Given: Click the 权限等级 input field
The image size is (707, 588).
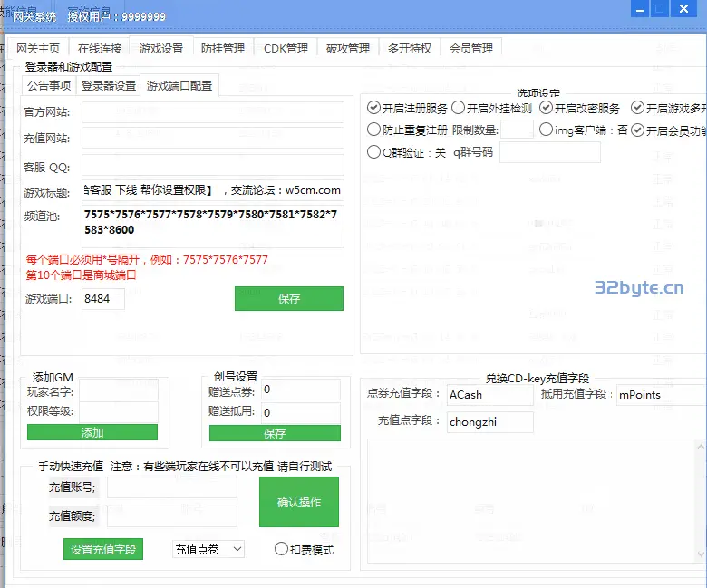Looking at the screenshot, I should pos(119,412).
